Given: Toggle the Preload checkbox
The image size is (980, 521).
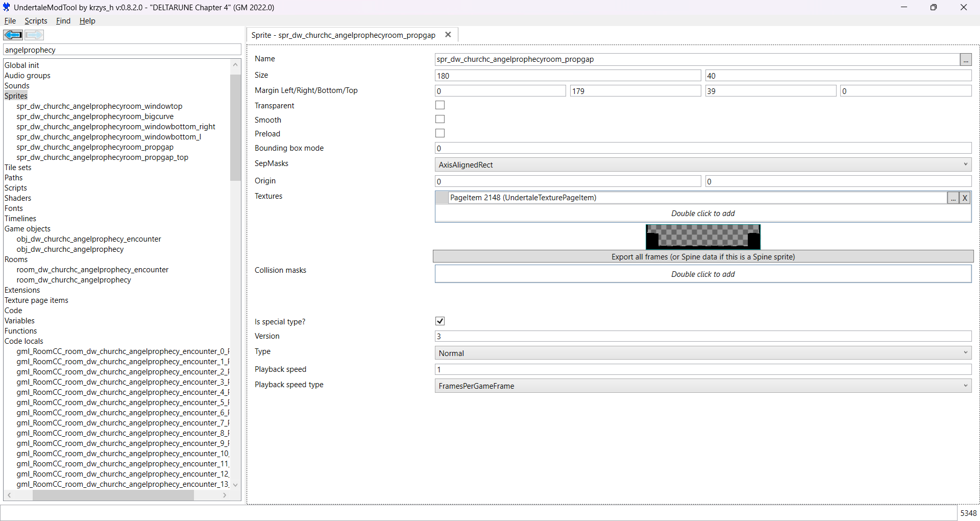Looking at the screenshot, I should click(x=440, y=133).
